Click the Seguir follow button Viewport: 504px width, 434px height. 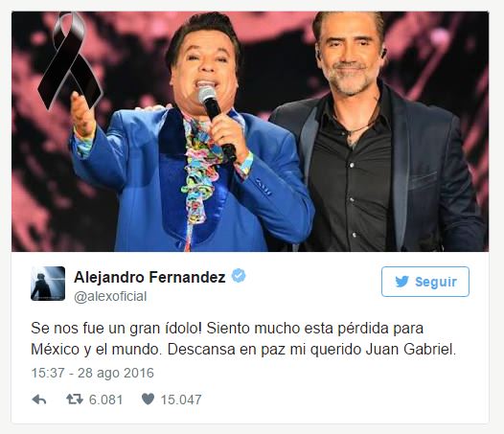[425, 282]
